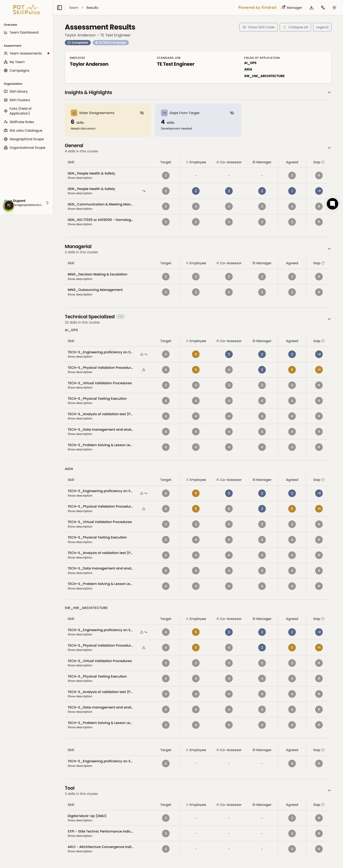Click the Q1 2025 Campaign badge
Image resolution: width=343 pixels, height=868 pixels.
coord(111,42)
